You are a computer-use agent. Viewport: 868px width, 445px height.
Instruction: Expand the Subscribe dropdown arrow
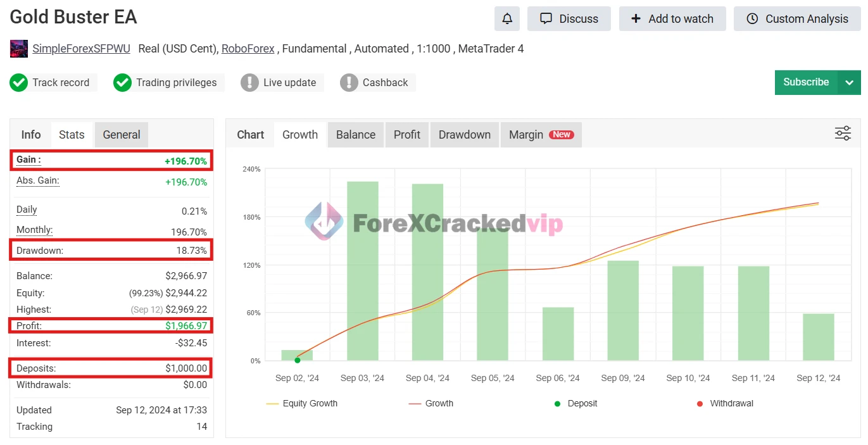tap(849, 82)
